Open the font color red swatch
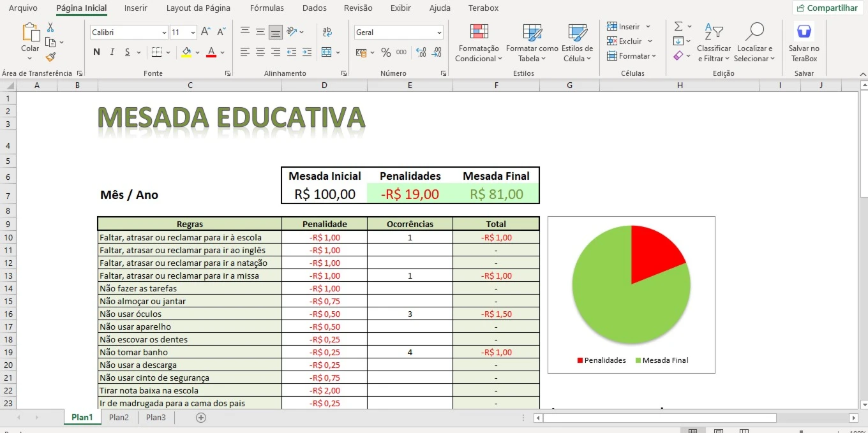Screen dimensions: 868x433 point(211,53)
